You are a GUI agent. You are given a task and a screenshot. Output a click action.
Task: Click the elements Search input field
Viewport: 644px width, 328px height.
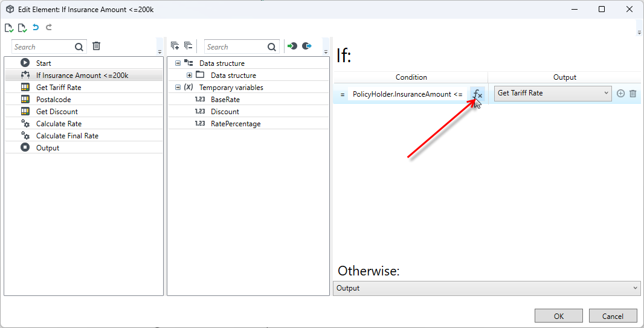click(x=43, y=47)
